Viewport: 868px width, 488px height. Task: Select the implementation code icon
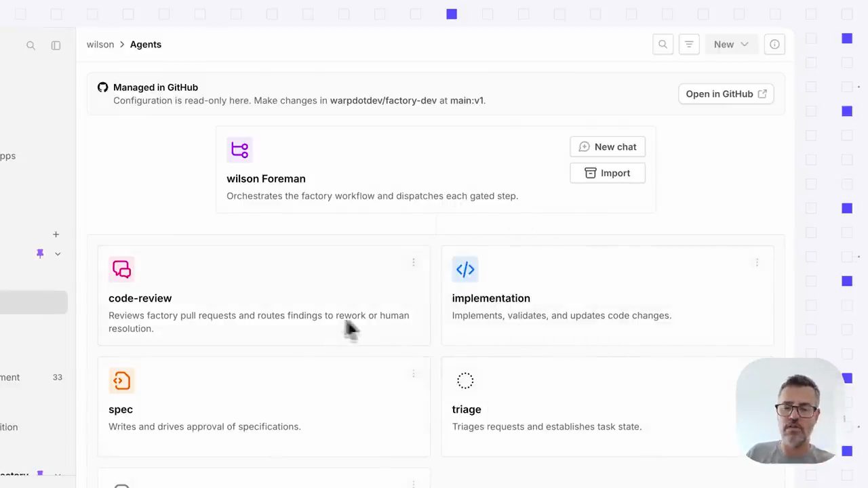click(465, 269)
